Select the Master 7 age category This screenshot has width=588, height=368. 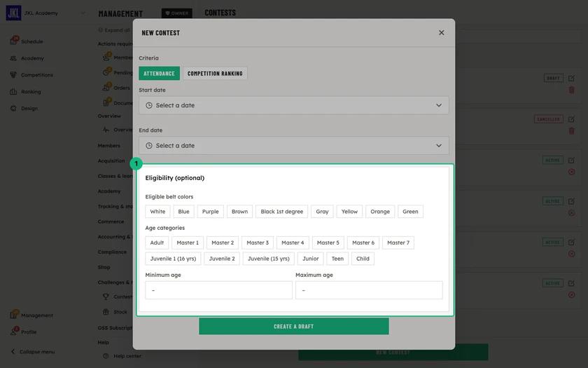(x=398, y=243)
